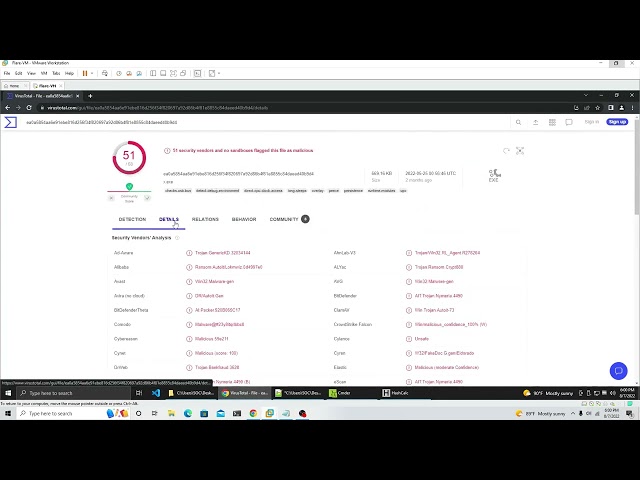This screenshot has width=640, height=480.
Task: Open the VirusTotal notifications chat icon
Action: 569,122
